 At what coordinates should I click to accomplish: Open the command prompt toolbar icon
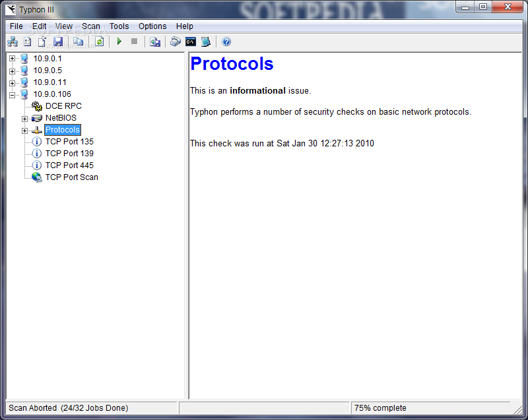pyautogui.click(x=191, y=42)
